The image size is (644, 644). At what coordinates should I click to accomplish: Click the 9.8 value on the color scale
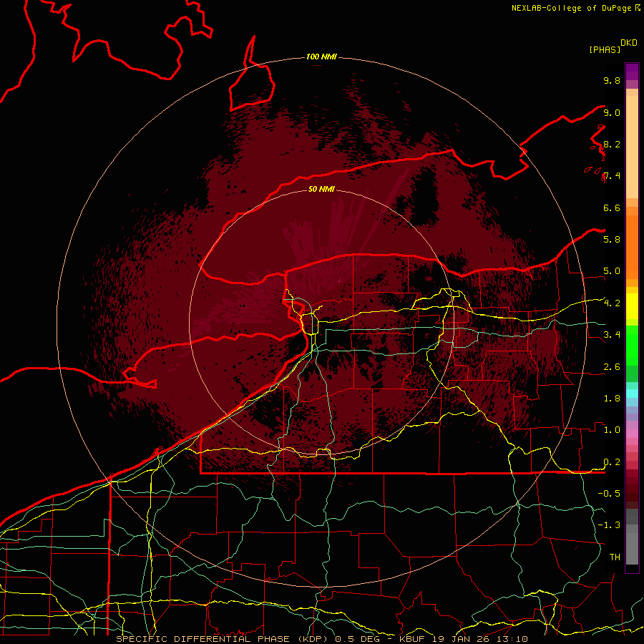click(612, 80)
